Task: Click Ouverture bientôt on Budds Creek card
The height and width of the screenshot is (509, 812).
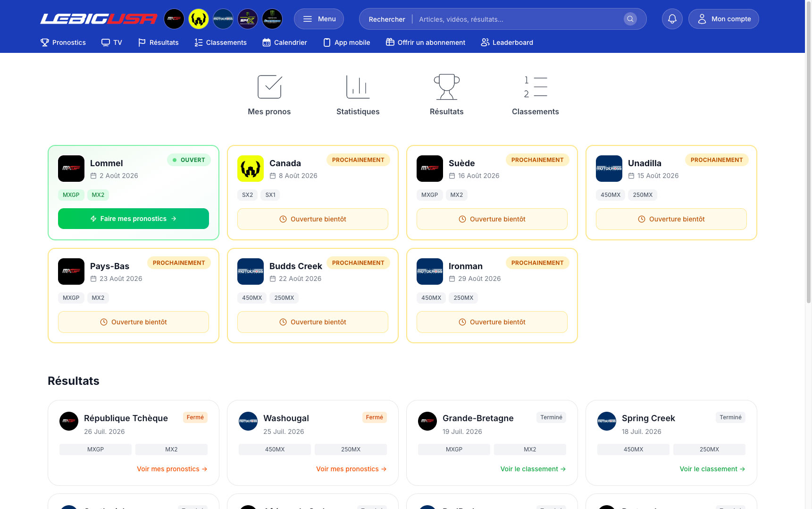Action: (313, 322)
